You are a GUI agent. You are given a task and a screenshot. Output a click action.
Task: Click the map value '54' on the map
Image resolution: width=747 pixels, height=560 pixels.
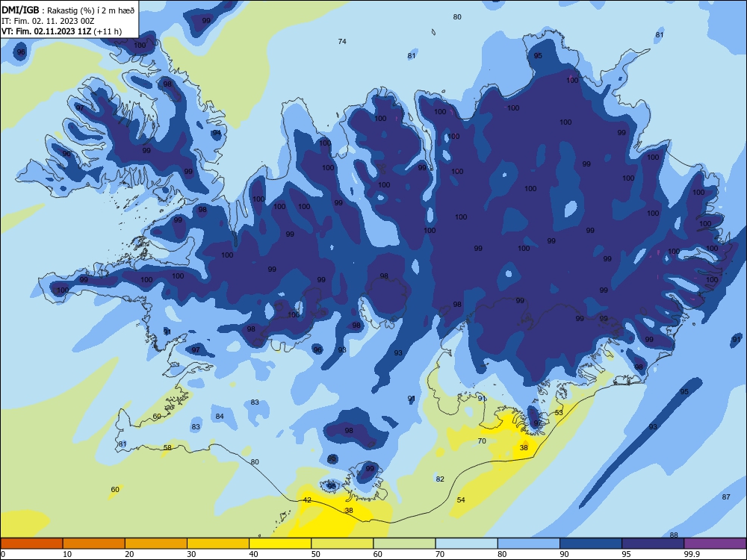tap(461, 500)
